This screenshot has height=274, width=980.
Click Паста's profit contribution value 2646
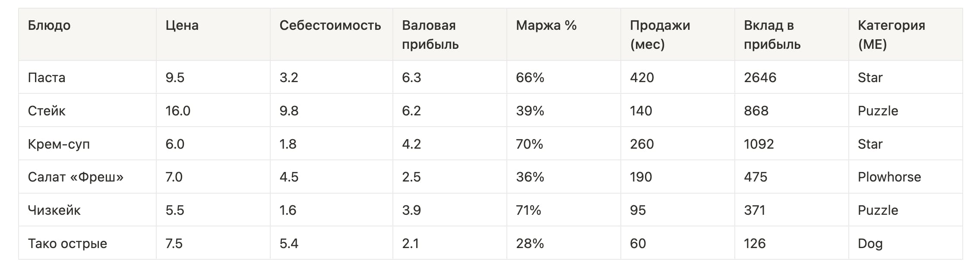pyautogui.click(x=760, y=78)
